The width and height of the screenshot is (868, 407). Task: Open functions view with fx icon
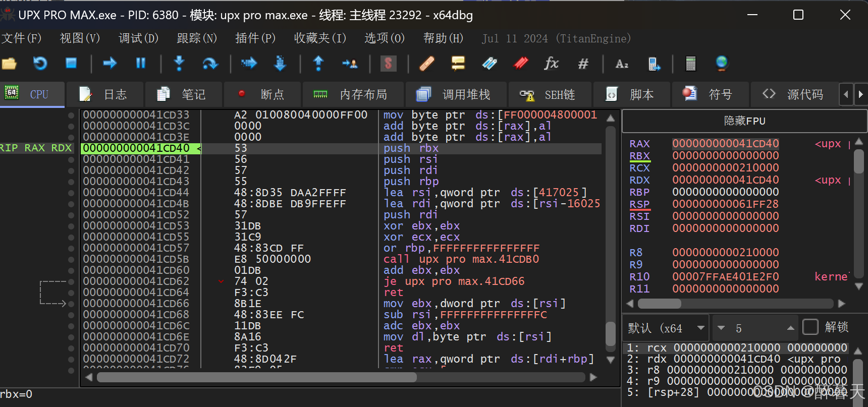pyautogui.click(x=552, y=64)
